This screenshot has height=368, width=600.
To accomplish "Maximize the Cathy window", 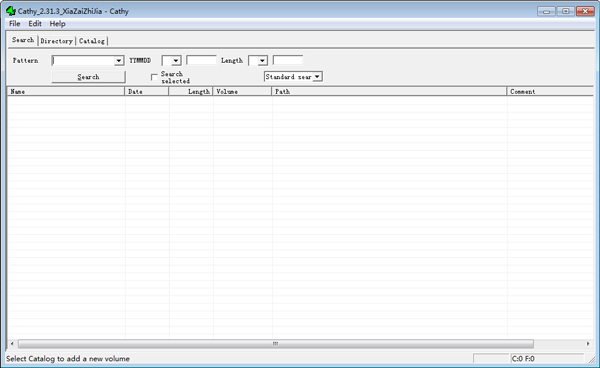I will coord(566,11).
